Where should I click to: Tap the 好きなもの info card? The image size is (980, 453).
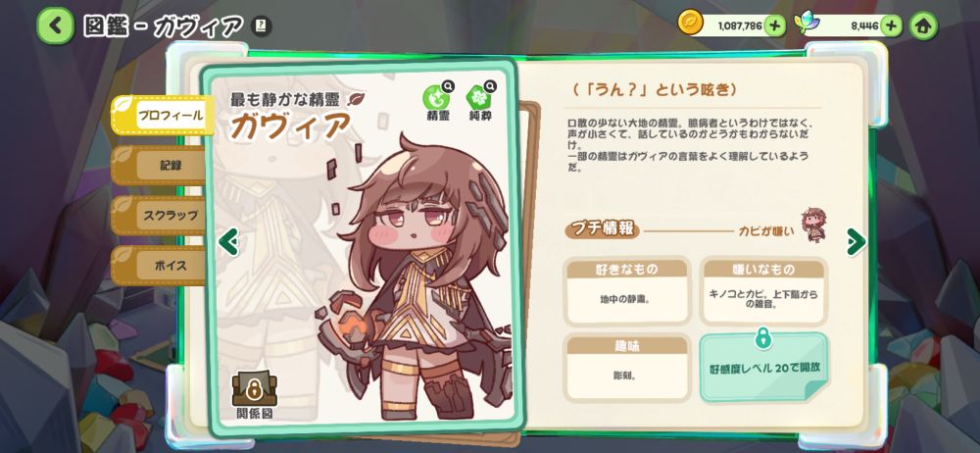[x=627, y=291]
